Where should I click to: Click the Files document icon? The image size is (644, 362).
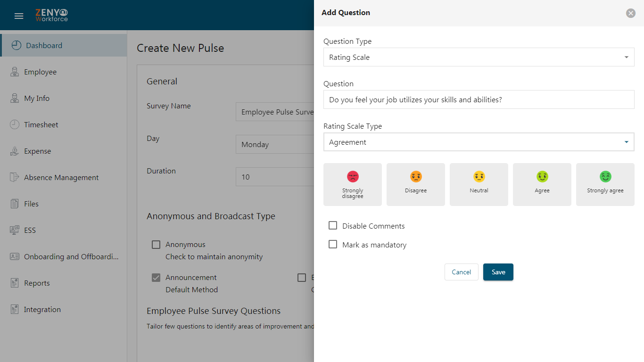coord(15,204)
